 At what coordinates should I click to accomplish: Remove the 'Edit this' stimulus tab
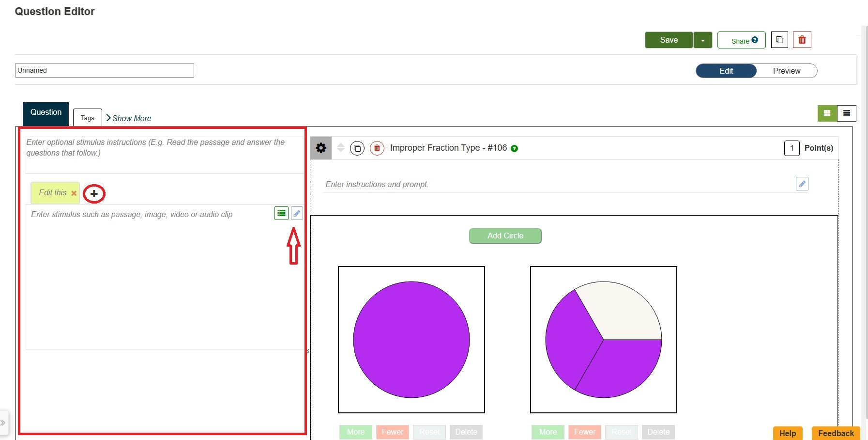click(x=74, y=193)
